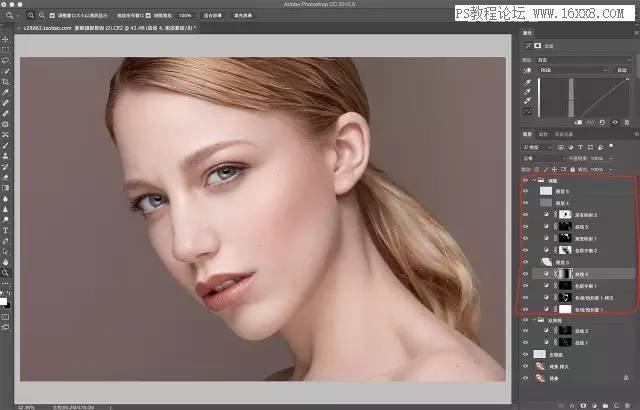
Task: Switch to the 图层 Layers tab
Action: [527, 134]
